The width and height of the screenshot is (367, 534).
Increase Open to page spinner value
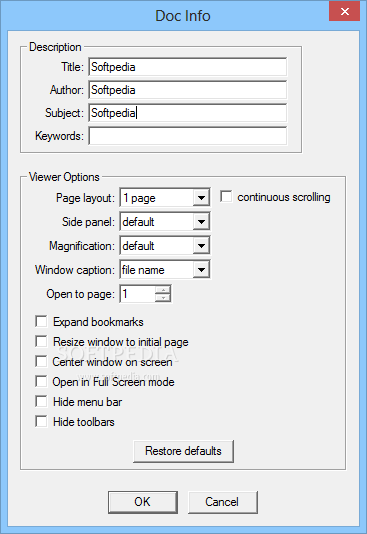(163, 290)
